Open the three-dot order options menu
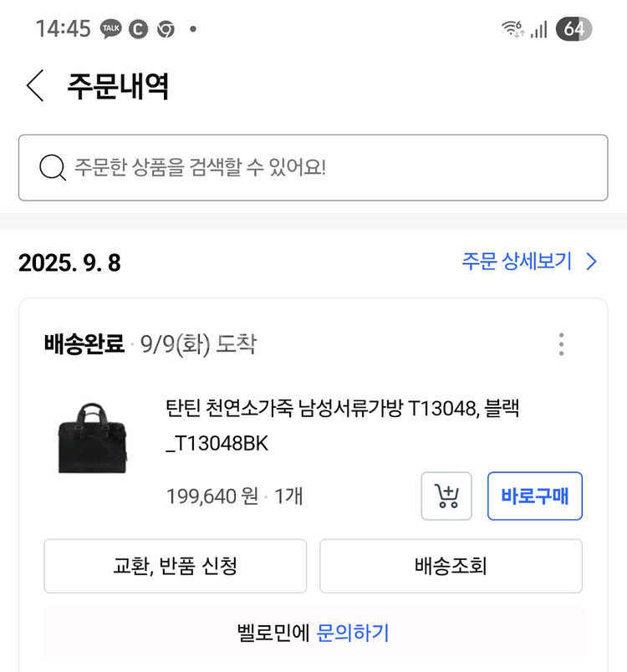627x672 pixels. 561,344
